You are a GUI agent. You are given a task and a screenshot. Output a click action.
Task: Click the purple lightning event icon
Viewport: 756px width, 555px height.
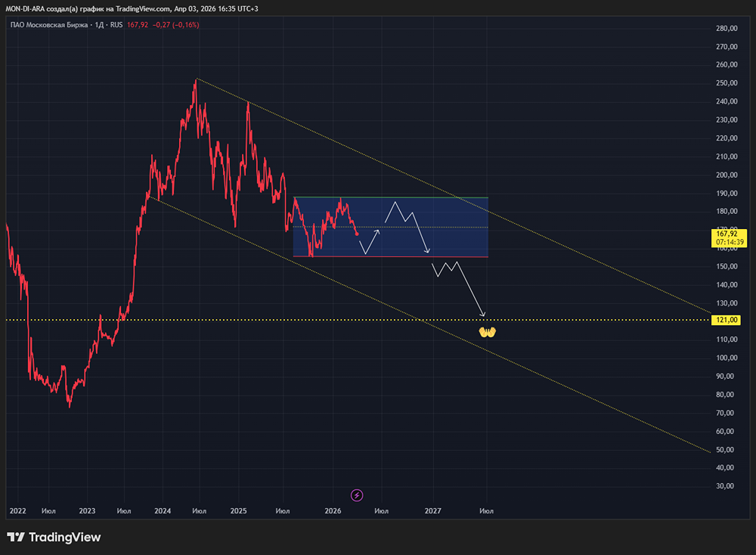(357, 495)
